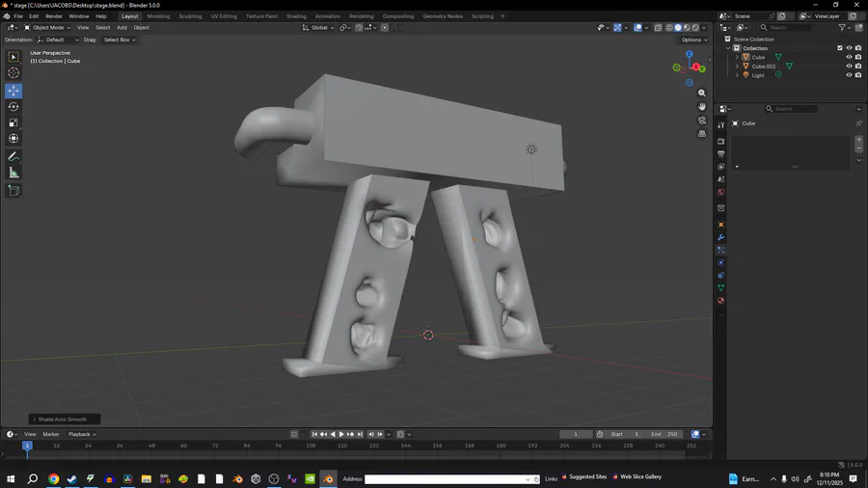Switch to the Shading workspace tab
Viewport: 868px width, 488px height.
coord(296,16)
